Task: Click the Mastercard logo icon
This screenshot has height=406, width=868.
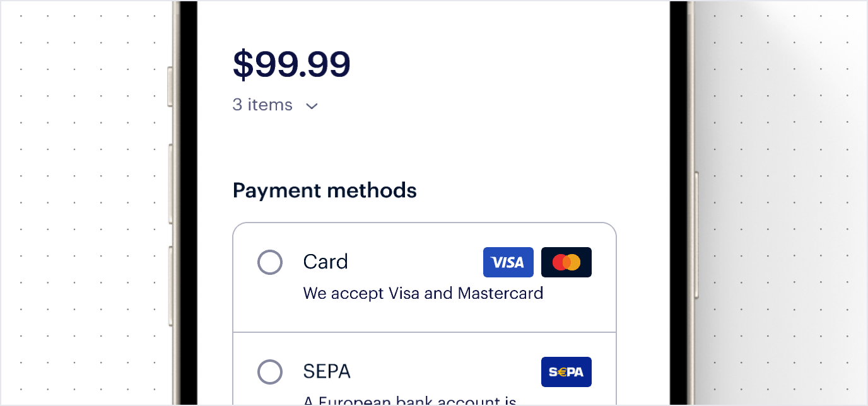Action: 566,262
